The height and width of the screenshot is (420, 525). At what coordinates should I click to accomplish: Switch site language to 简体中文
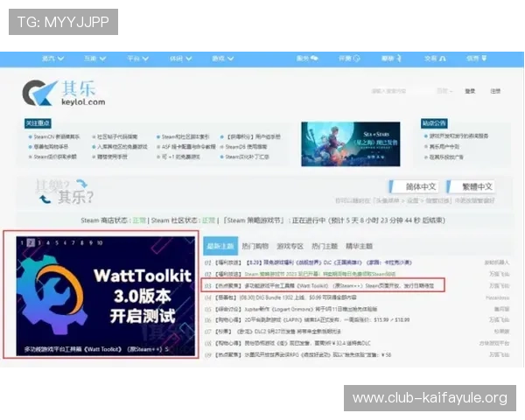tap(414, 186)
